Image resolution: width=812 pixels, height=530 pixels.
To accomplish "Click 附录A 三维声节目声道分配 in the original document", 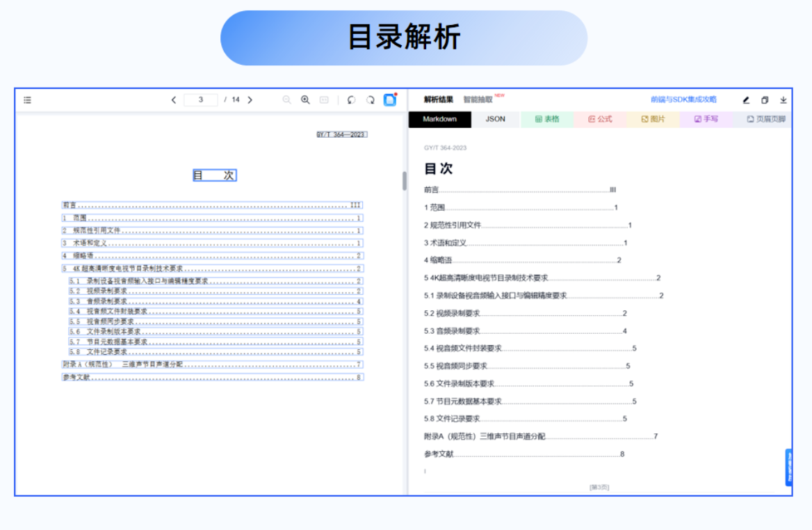I will pos(212,364).
